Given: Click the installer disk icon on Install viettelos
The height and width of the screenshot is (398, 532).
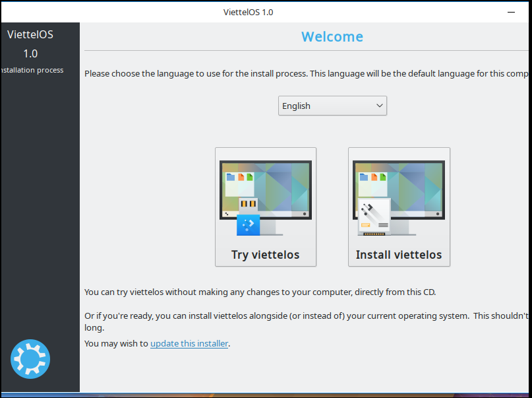Looking at the screenshot, I should (374, 217).
